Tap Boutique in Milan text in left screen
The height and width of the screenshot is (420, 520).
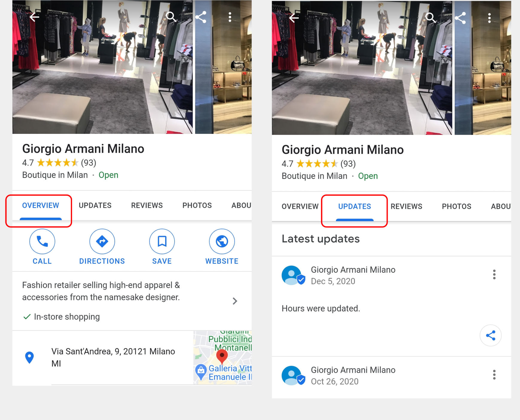click(x=55, y=175)
